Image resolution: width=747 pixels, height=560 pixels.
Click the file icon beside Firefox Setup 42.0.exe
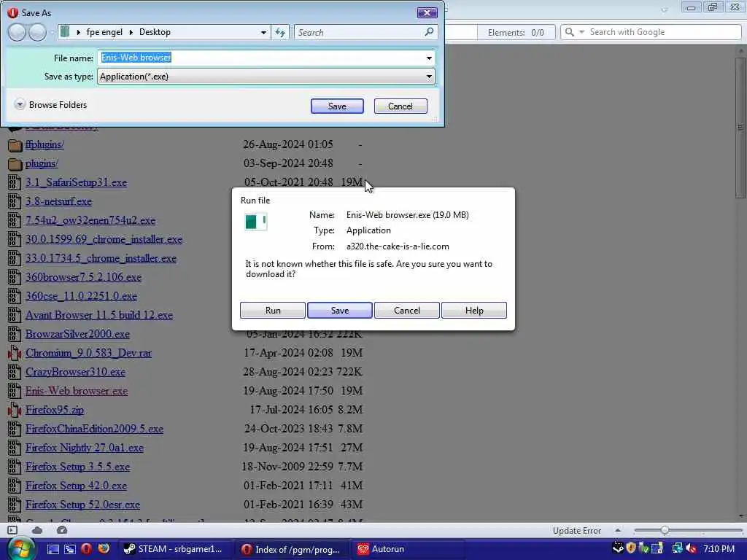pyautogui.click(x=15, y=486)
